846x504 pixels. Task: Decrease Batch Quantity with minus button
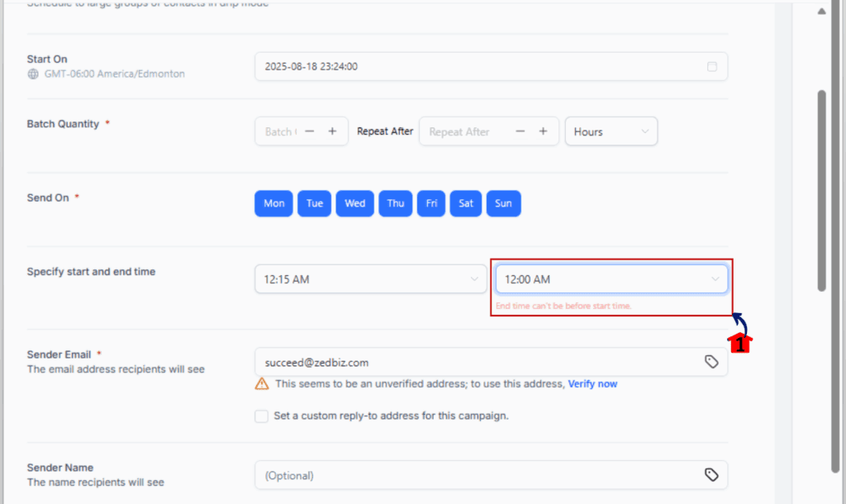309,131
